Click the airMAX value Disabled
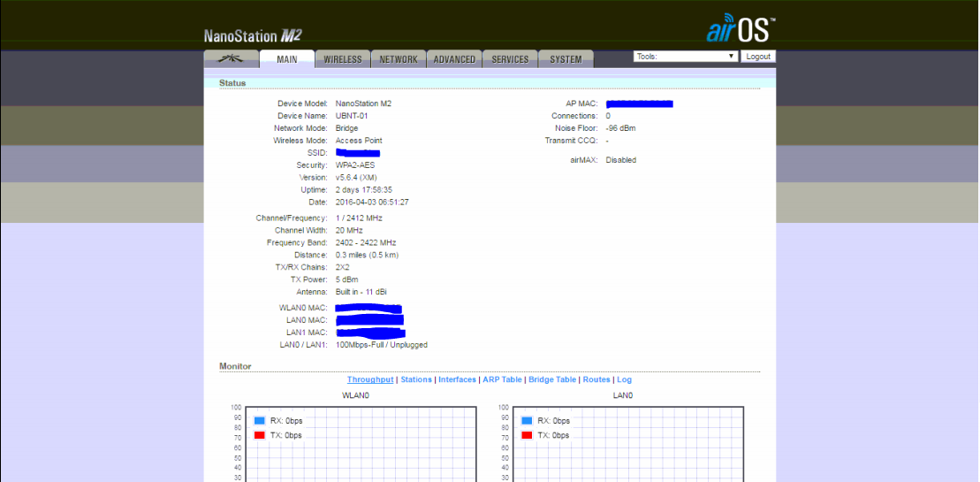Image resolution: width=980 pixels, height=482 pixels. 620,160
